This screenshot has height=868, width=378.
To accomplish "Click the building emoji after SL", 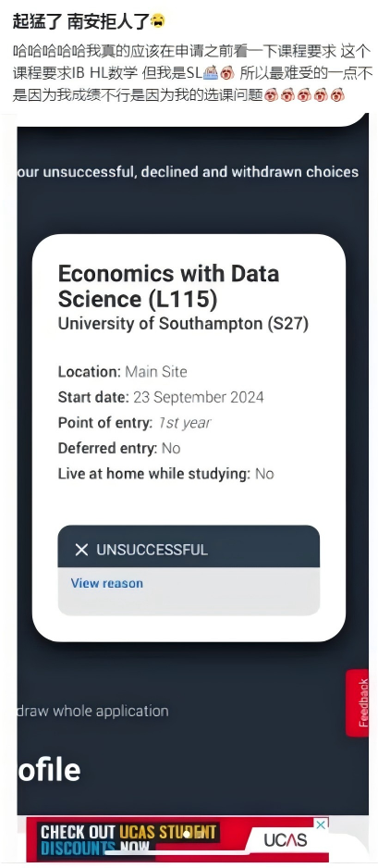I will tap(211, 72).
